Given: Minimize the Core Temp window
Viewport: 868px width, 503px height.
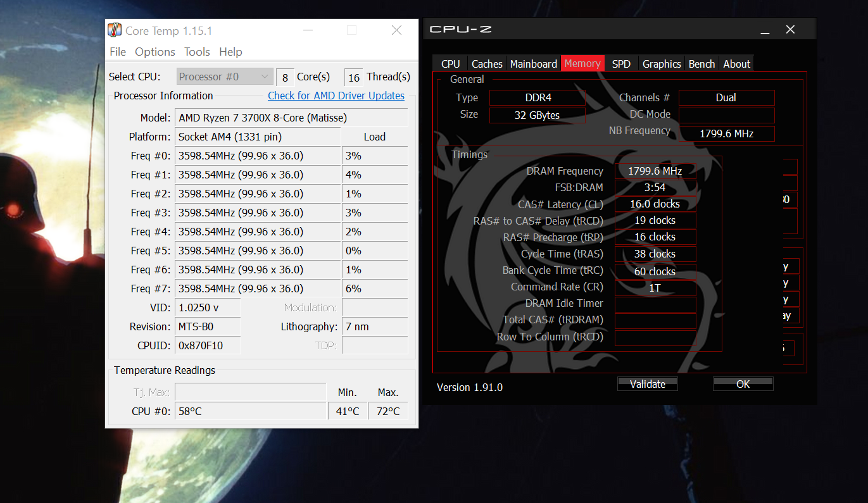Looking at the screenshot, I should tap(308, 30).
